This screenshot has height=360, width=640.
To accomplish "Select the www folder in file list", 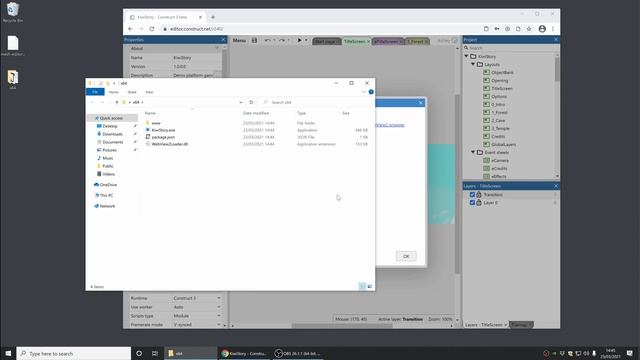I will pyautogui.click(x=156, y=123).
